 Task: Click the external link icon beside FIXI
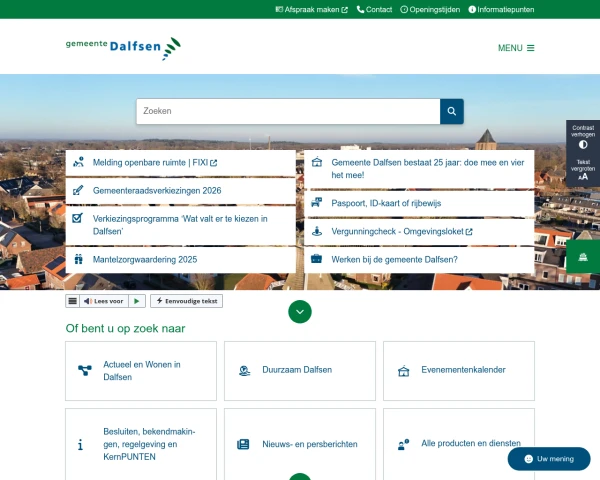point(214,163)
